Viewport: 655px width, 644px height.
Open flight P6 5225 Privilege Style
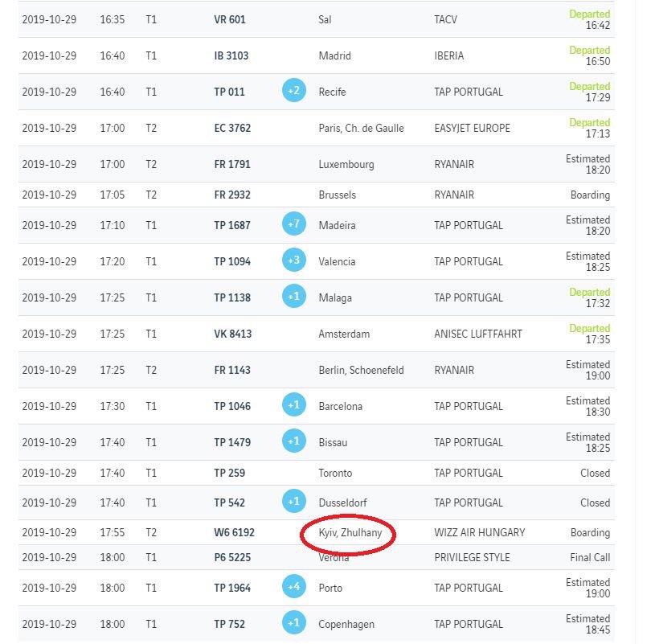[232, 557]
